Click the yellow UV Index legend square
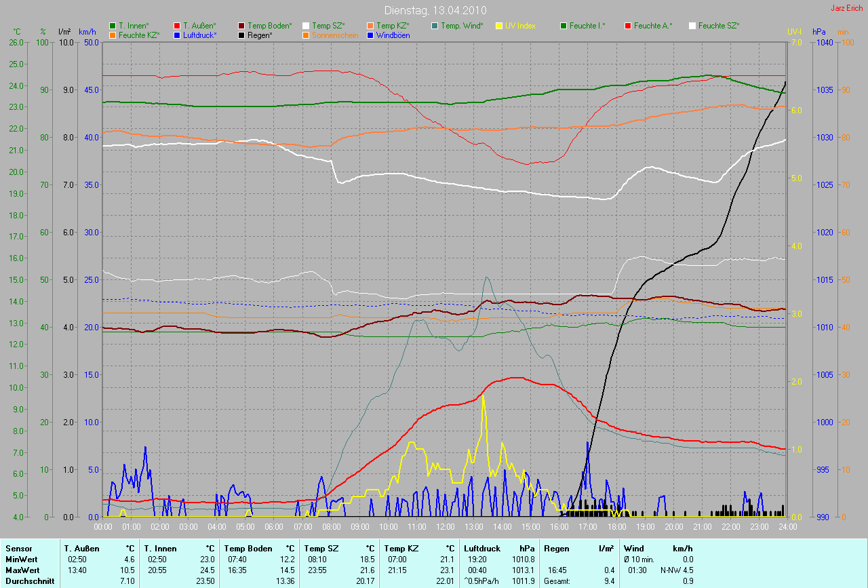The height and width of the screenshot is (588, 868). pyautogui.click(x=499, y=26)
